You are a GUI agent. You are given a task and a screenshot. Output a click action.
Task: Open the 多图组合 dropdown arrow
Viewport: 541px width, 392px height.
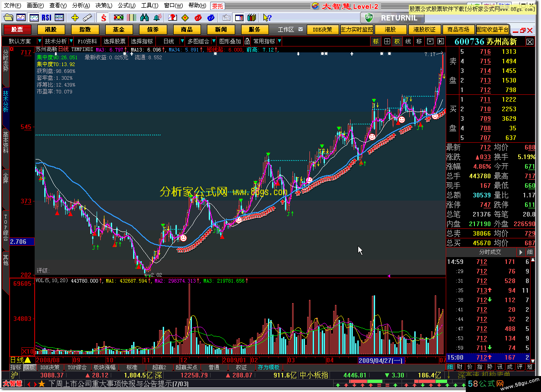pyautogui.click(x=214, y=41)
